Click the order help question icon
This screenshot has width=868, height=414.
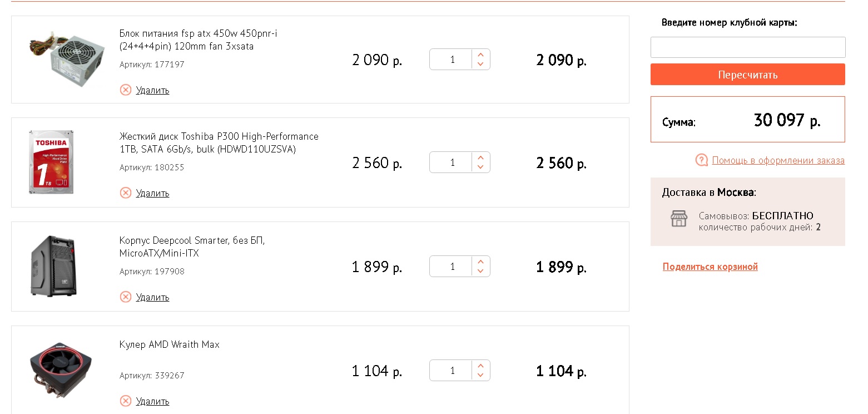(x=702, y=161)
